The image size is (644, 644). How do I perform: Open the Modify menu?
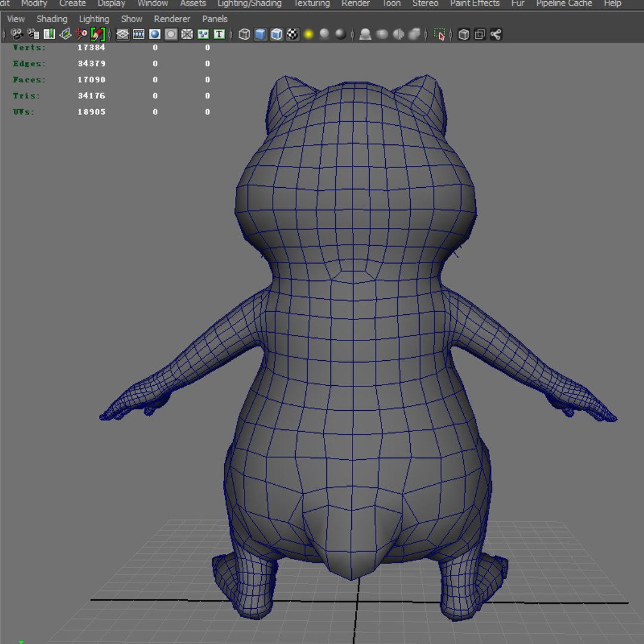34,4
